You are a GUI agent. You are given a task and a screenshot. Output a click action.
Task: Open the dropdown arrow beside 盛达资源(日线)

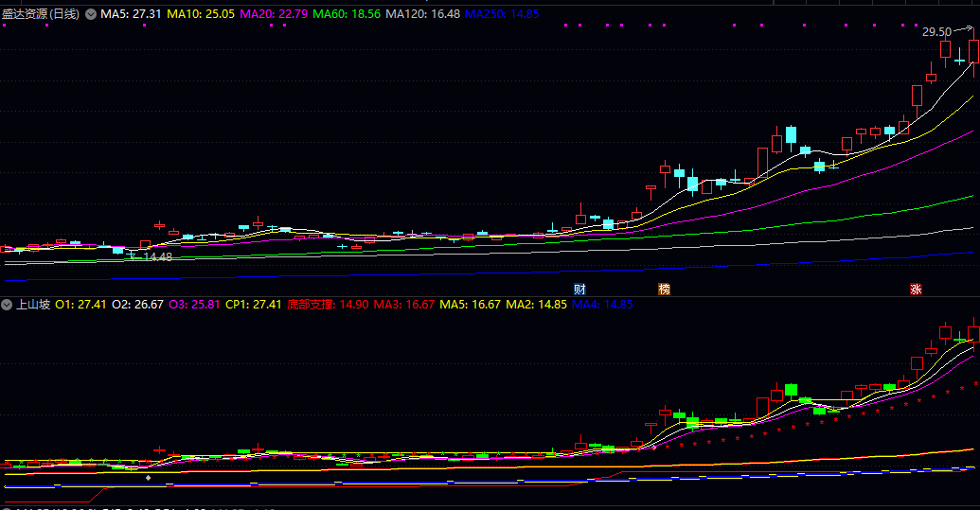click(x=90, y=14)
